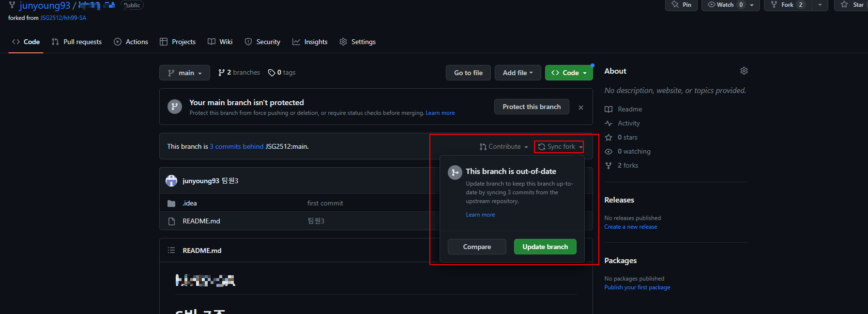This screenshot has height=314, width=868.
Task: Click README.md header in preview
Action: 202,251
